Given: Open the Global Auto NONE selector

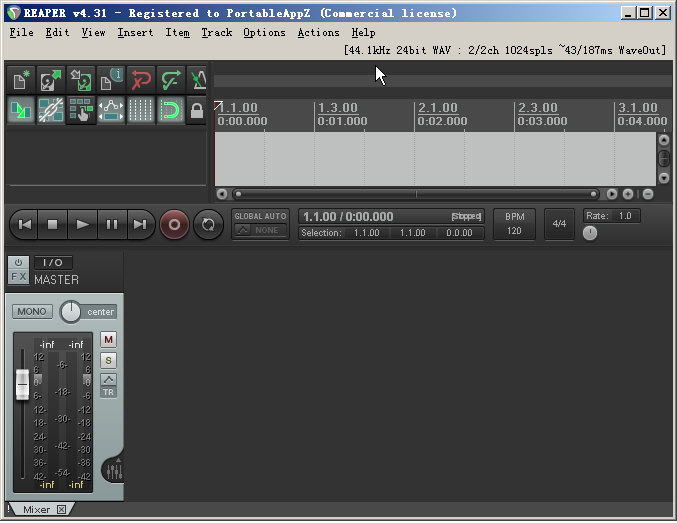Looking at the screenshot, I should (x=260, y=231).
